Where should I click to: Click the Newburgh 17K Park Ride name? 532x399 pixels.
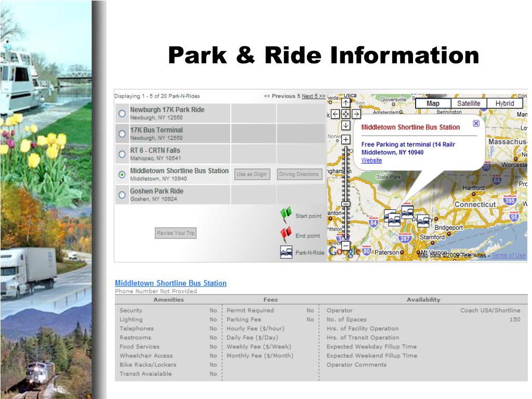coord(167,110)
